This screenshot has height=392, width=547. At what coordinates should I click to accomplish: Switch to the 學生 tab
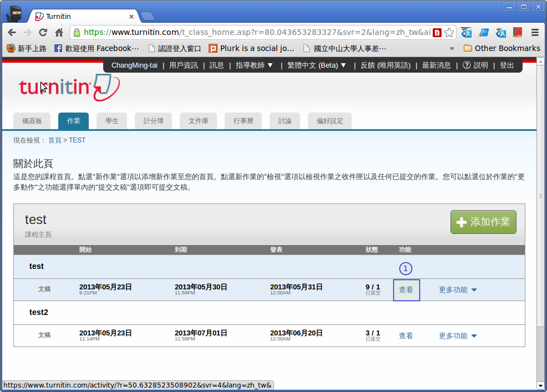[x=112, y=121]
